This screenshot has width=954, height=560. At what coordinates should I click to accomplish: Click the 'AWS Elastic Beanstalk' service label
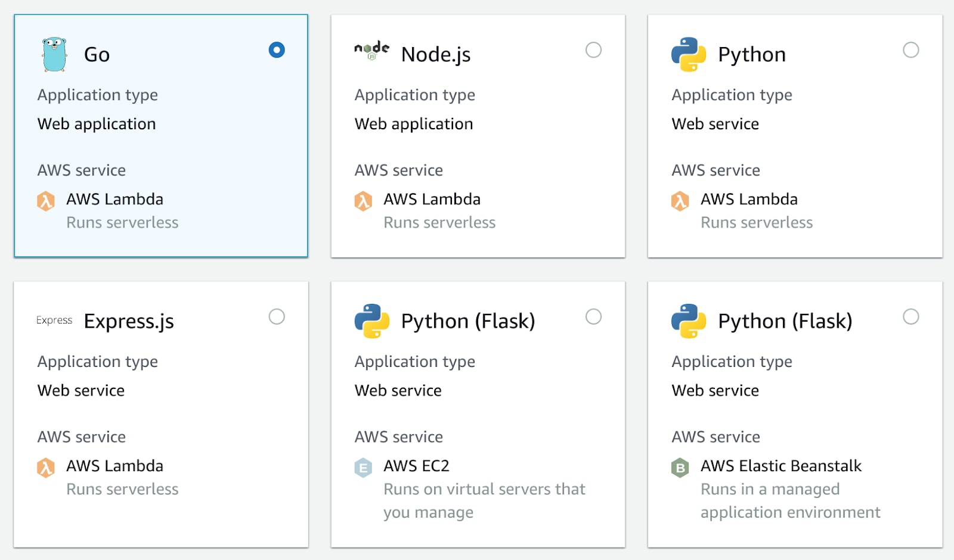(781, 466)
